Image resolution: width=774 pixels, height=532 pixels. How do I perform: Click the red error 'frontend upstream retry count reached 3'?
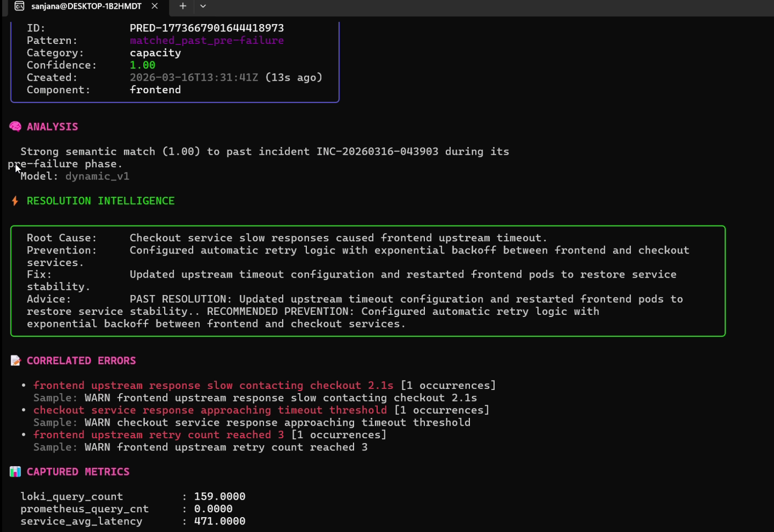click(x=159, y=434)
